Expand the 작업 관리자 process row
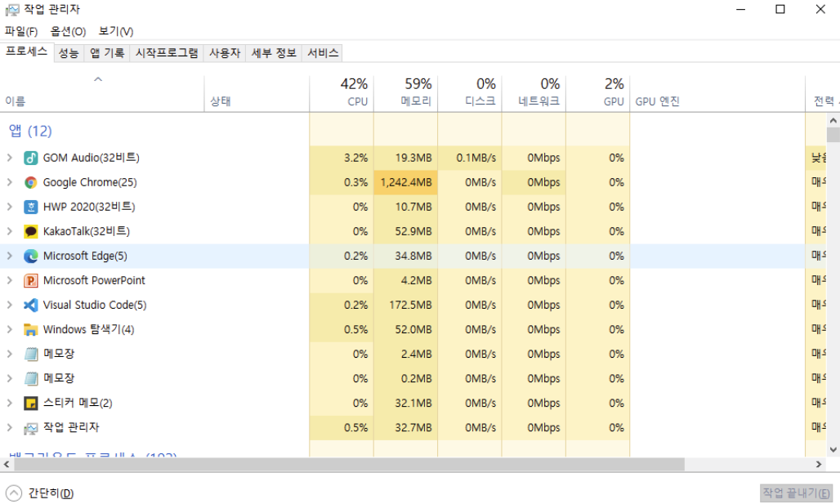The image size is (840, 504). tap(10, 427)
